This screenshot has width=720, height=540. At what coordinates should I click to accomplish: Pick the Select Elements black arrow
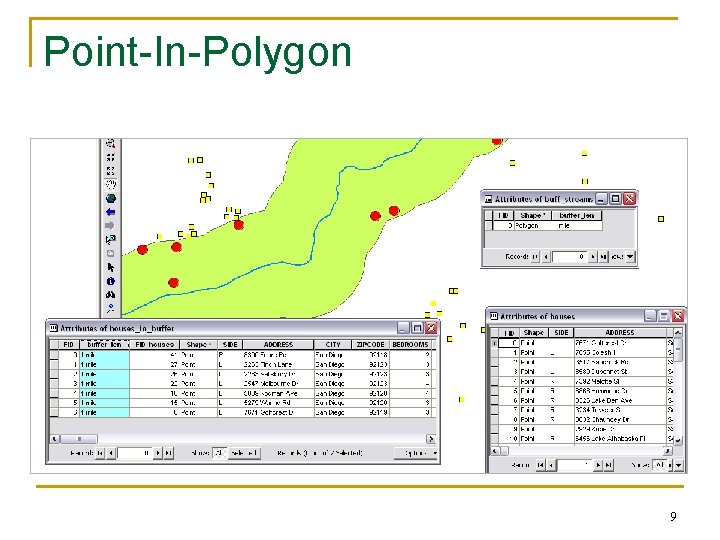[x=111, y=267]
